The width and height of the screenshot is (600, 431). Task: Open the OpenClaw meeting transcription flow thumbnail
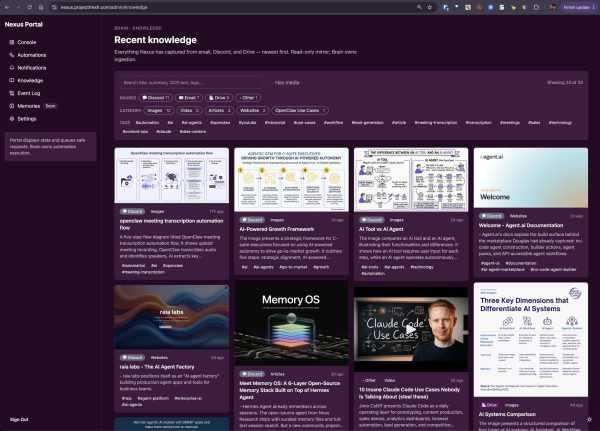(x=171, y=176)
